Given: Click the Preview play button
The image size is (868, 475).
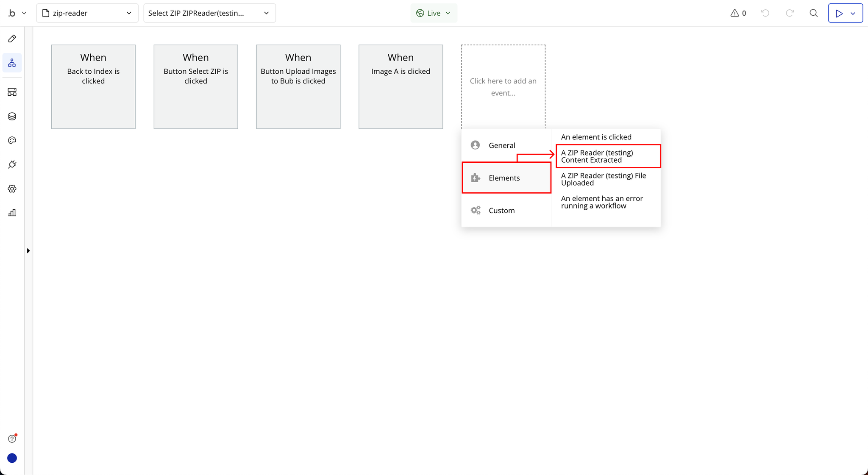Looking at the screenshot, I should pyautogui.click(x=839, y=13).
